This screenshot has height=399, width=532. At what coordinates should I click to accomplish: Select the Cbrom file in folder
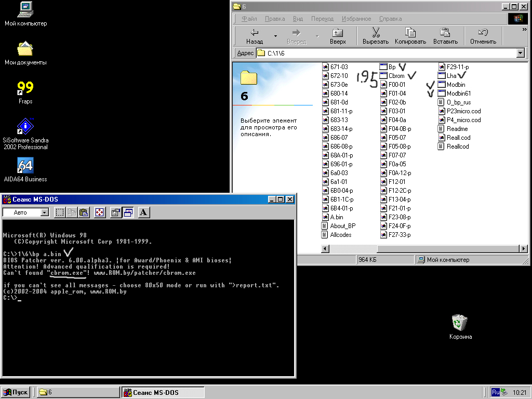[396, 76]
